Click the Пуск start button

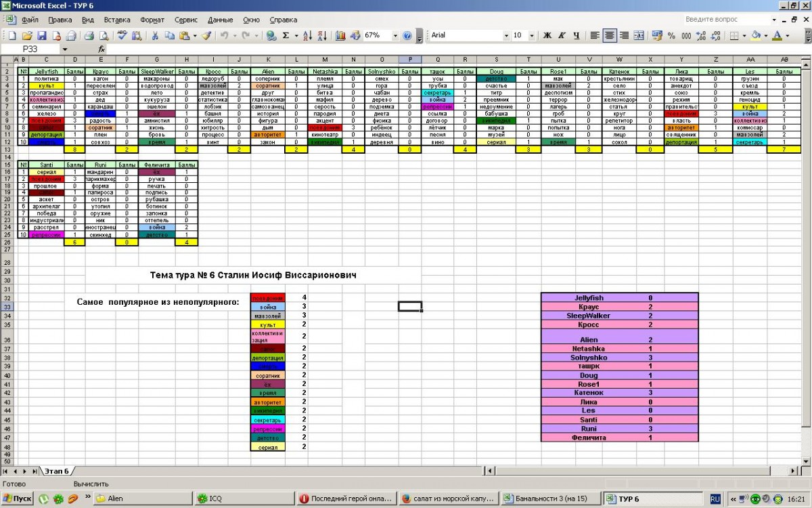(x=18, y=499)
